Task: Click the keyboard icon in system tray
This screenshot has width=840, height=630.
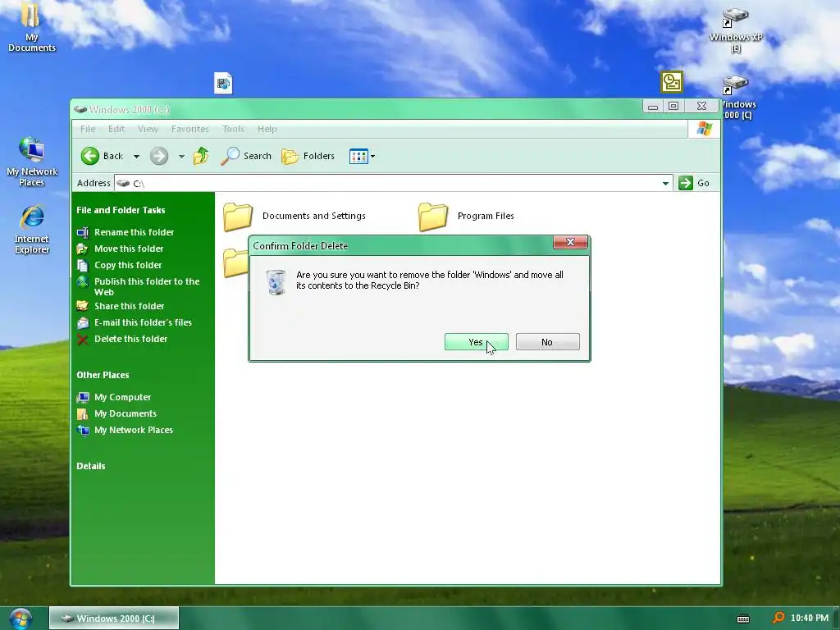Action: (x=743, y=619)
